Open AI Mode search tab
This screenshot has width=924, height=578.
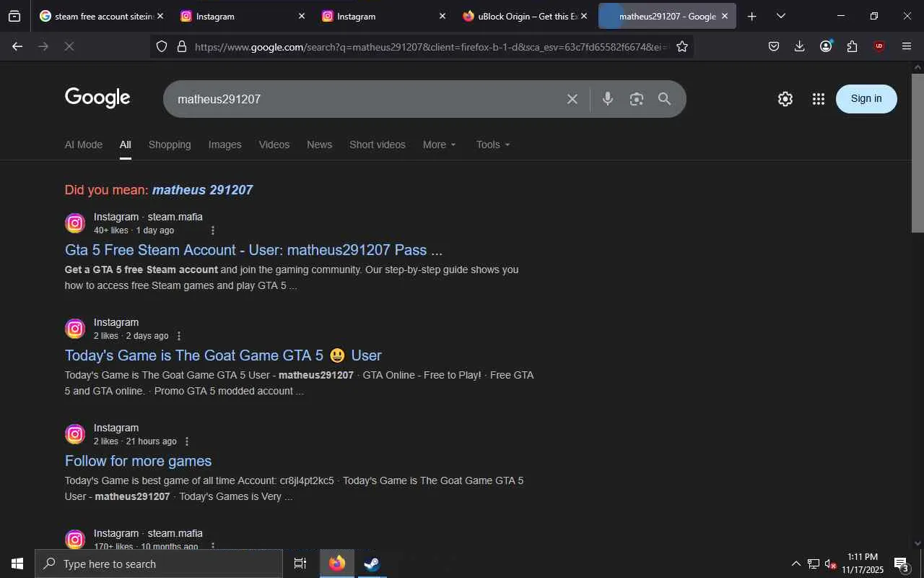tap(84, 144)
